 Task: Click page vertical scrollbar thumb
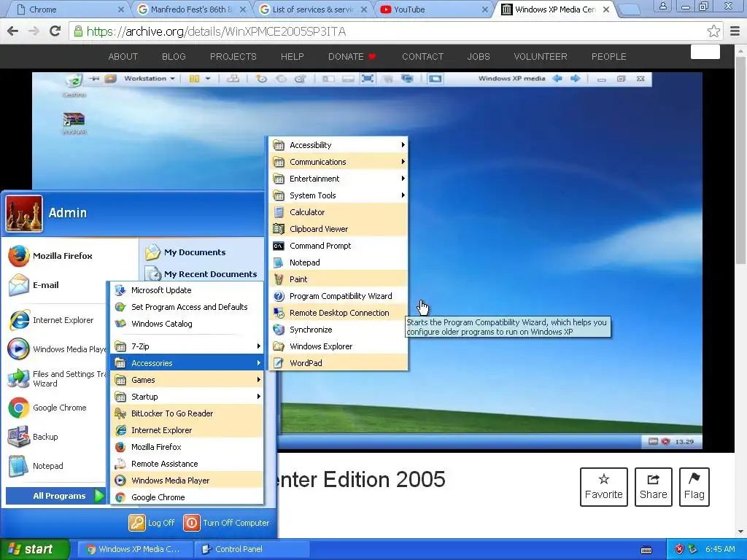(x=741, y=160)
